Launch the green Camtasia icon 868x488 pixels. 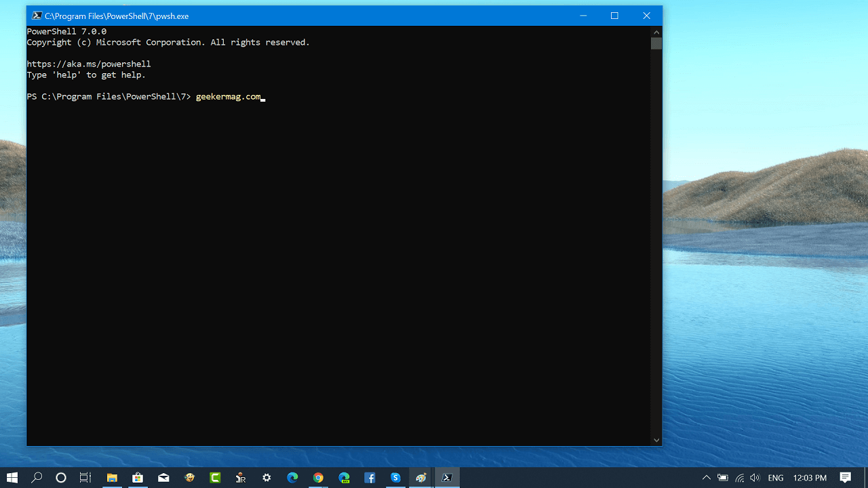[x=215, y=478]
